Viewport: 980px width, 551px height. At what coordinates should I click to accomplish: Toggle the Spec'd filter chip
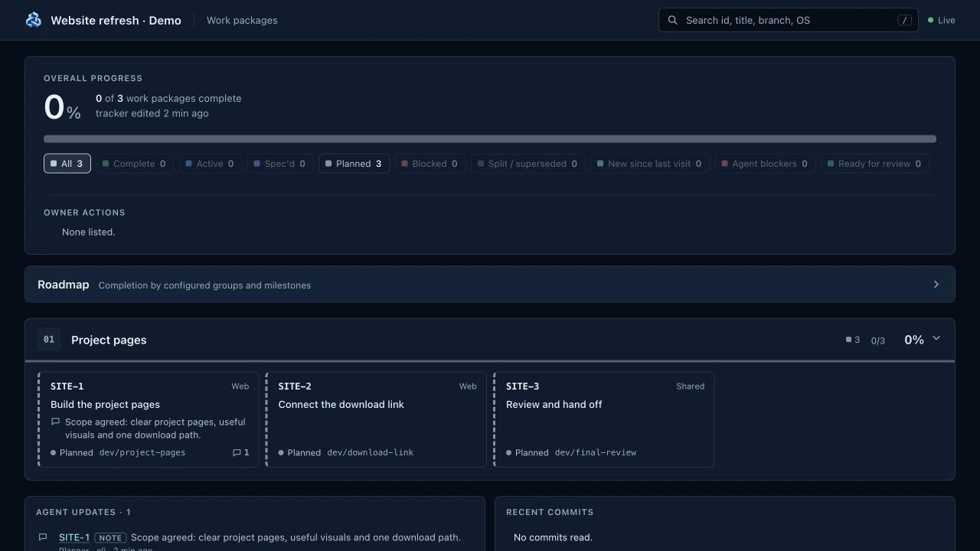[x=279, y=164]
